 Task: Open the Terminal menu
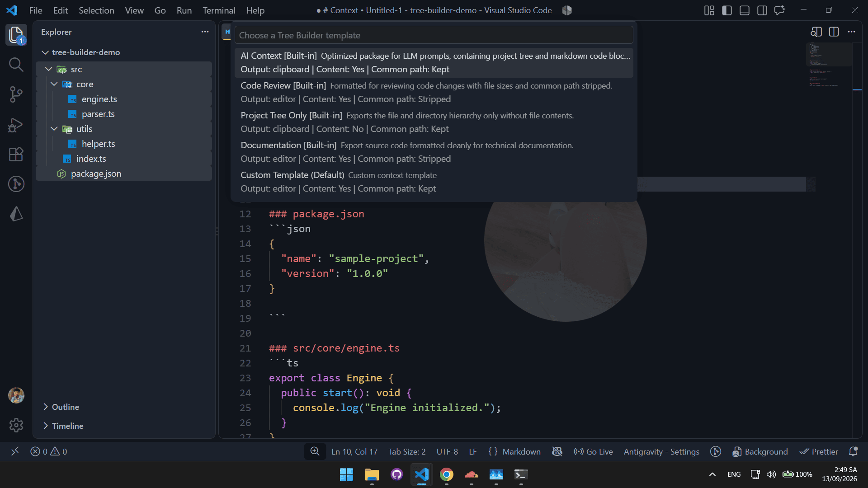point(219,10)
